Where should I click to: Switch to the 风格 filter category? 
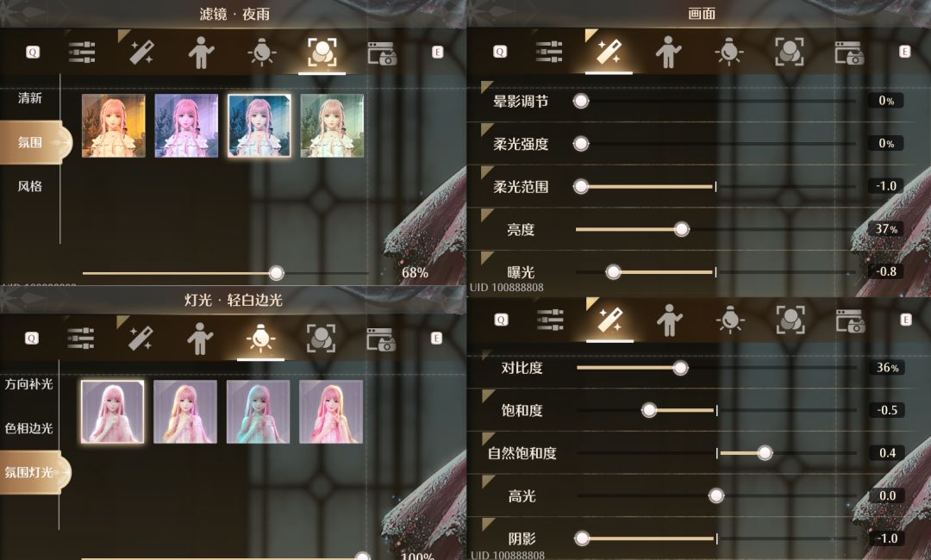click(29, 186)
